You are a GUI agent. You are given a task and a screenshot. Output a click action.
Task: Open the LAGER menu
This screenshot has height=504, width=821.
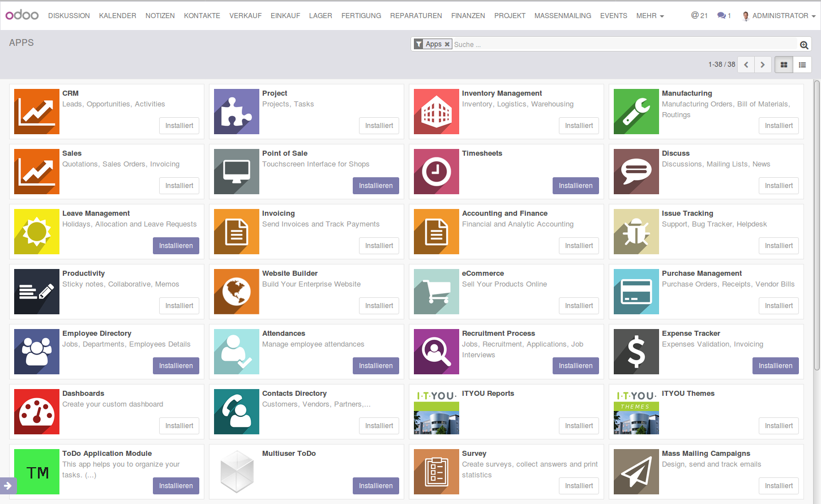(x=320, y=16)
